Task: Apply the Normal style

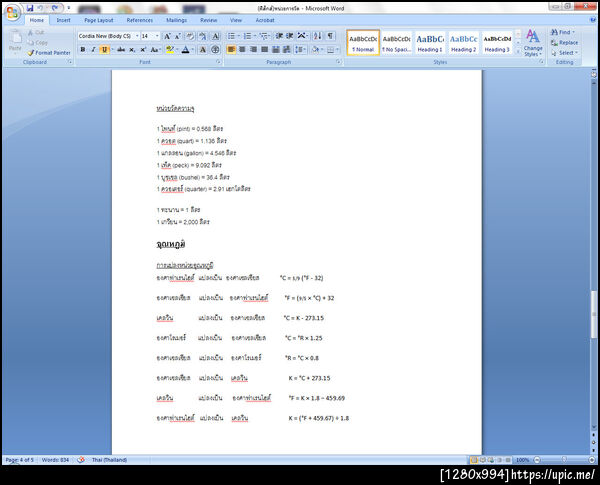Action: click(363, 43)
